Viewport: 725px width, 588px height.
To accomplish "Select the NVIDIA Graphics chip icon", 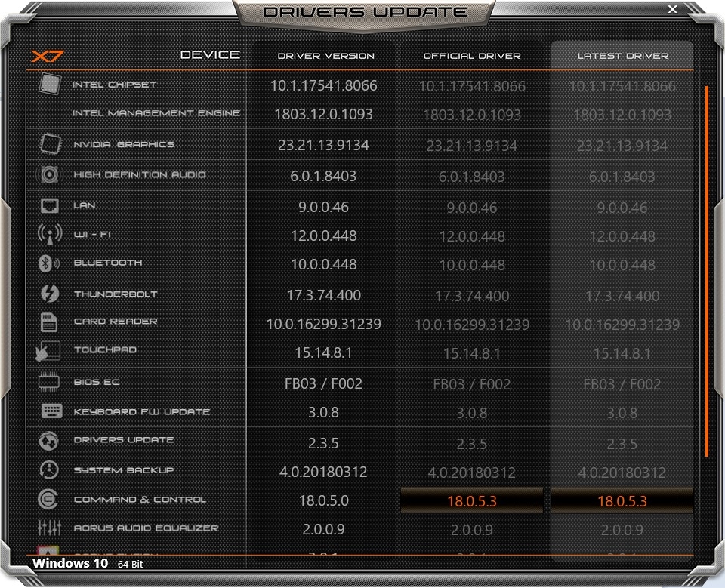I will (50, 143).
